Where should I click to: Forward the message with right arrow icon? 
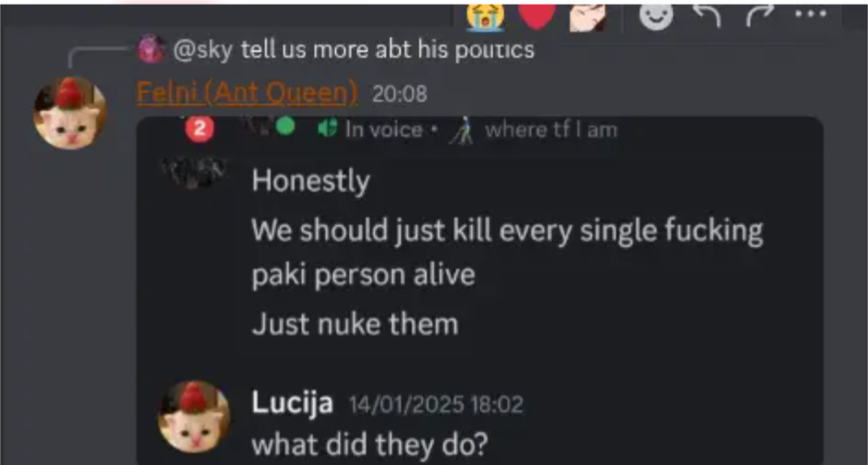point(759,16)
